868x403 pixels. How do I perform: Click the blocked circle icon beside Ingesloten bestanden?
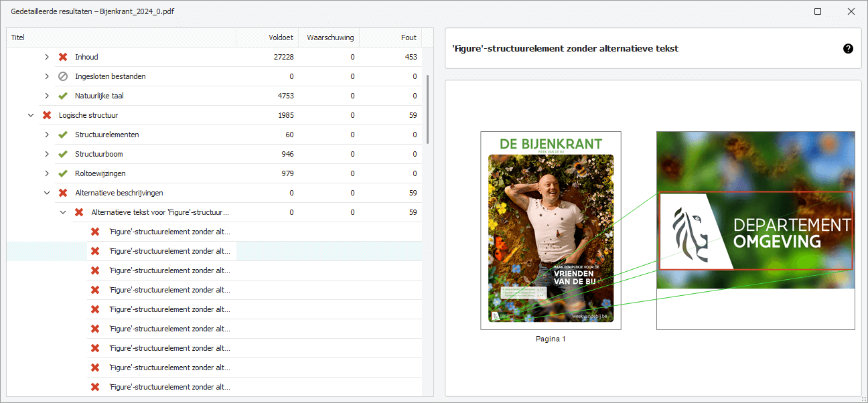tap(63, 76)
